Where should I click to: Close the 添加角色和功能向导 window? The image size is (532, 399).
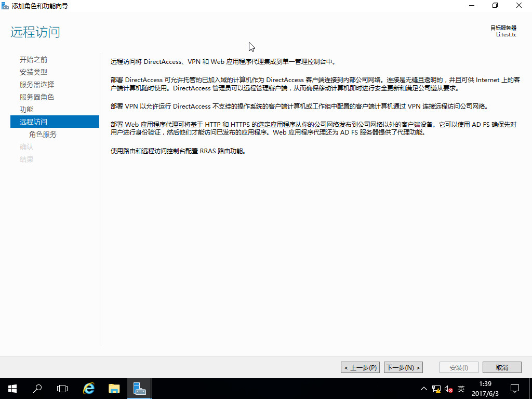point(519,5)
